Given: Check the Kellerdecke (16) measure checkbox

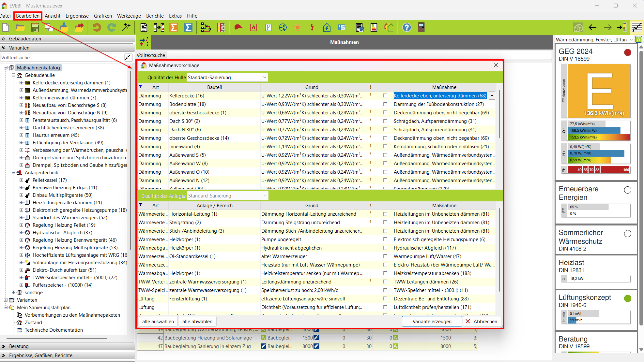Looking at the screenshot, I should (385, 96).
